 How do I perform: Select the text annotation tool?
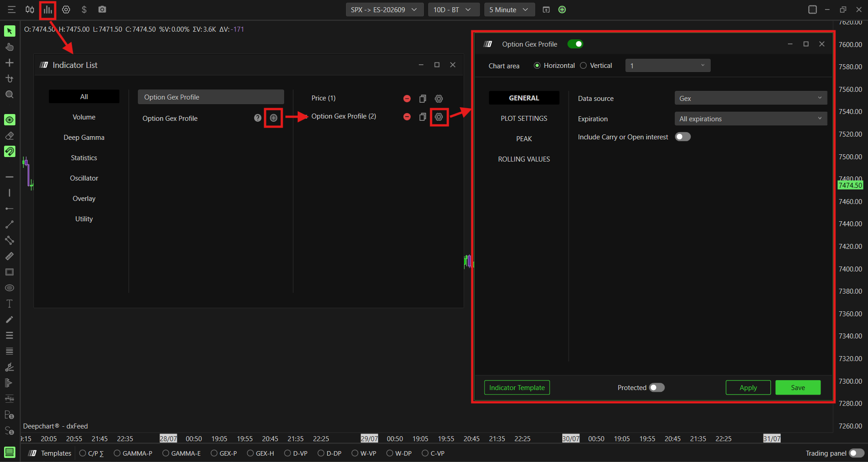click(x=9, y=304)
